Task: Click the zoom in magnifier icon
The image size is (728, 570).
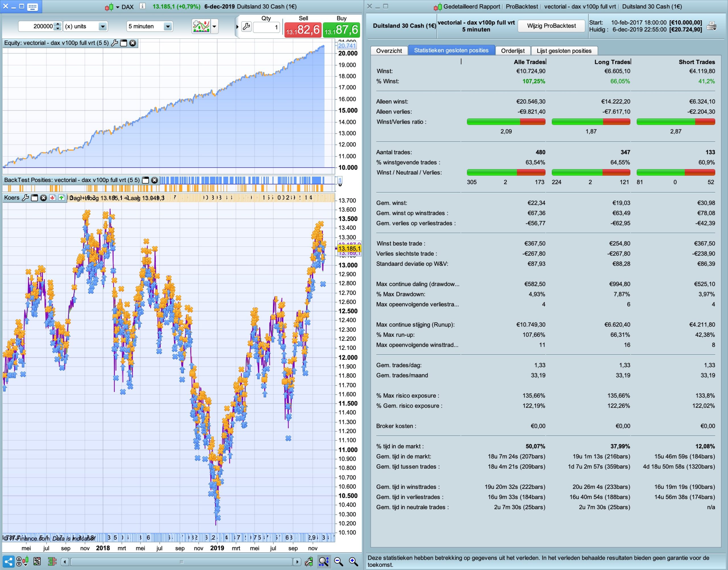Action: (353, 562)
